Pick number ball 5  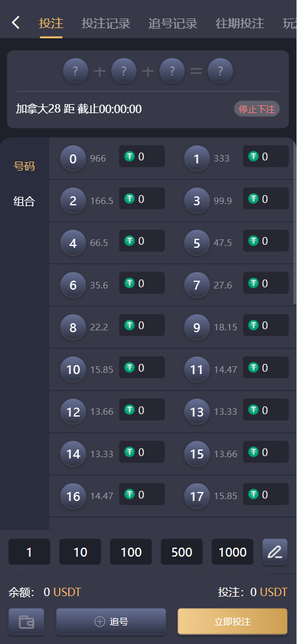(x=197, y=243)
